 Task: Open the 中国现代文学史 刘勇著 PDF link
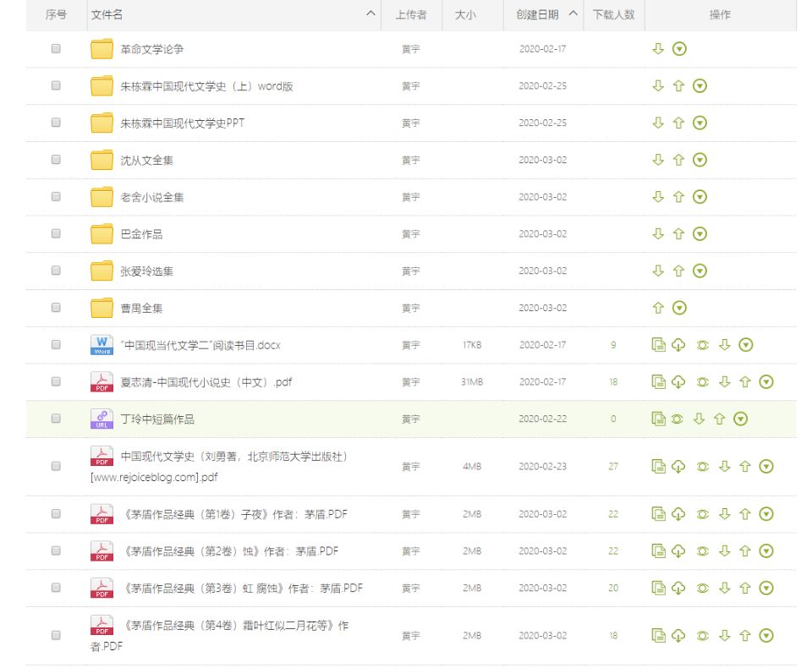click(x=234, y=457)
